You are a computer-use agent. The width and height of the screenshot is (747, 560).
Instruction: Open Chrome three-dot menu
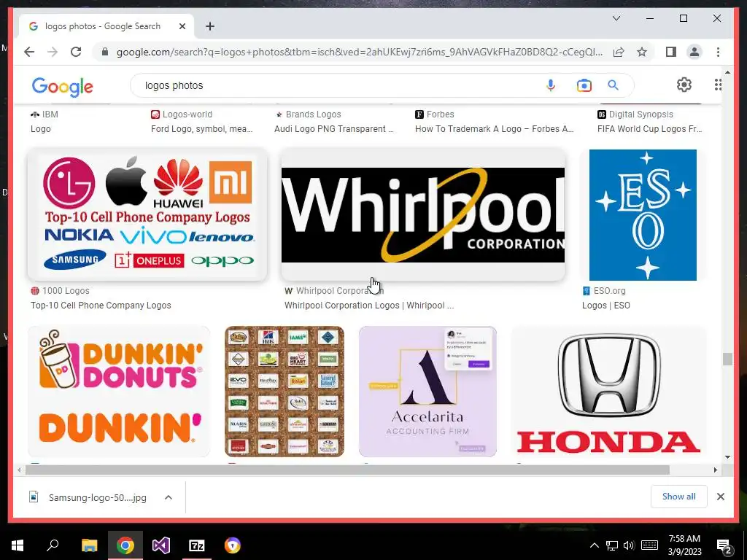point(718,52)
